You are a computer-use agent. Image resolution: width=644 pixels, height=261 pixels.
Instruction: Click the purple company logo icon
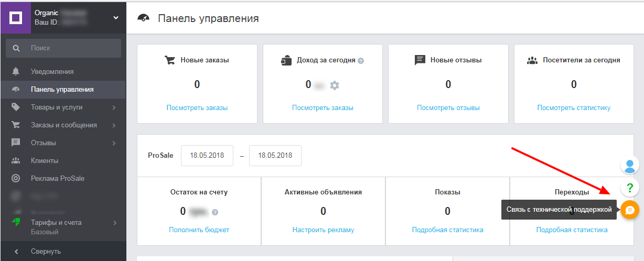click(x=16, y=18)
